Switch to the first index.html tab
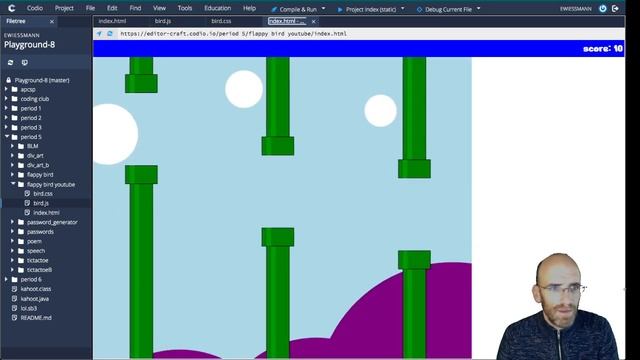This screenshot has width=640, height=360. pyautogui.click(x=112, y=21)
